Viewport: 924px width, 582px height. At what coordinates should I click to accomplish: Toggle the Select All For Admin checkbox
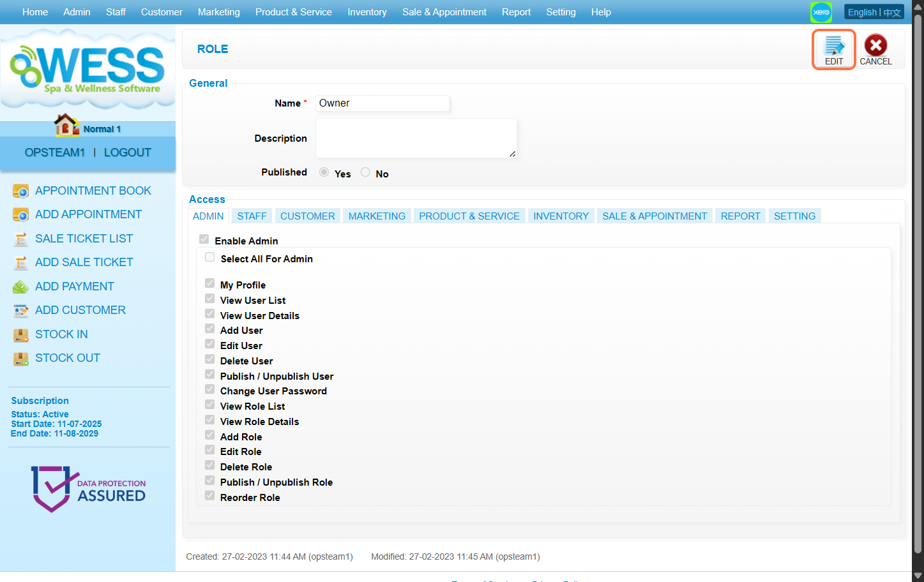coord(209,257)
